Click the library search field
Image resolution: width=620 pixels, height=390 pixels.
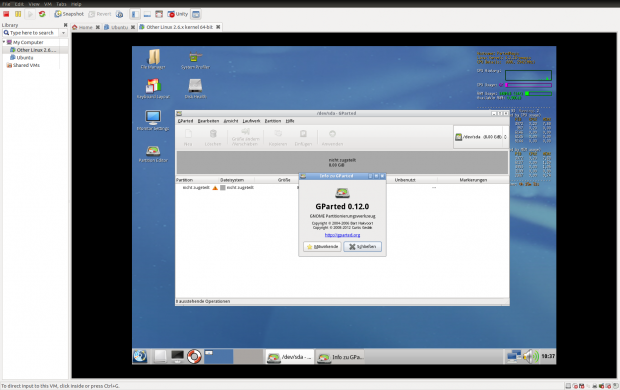pos(31,33)
